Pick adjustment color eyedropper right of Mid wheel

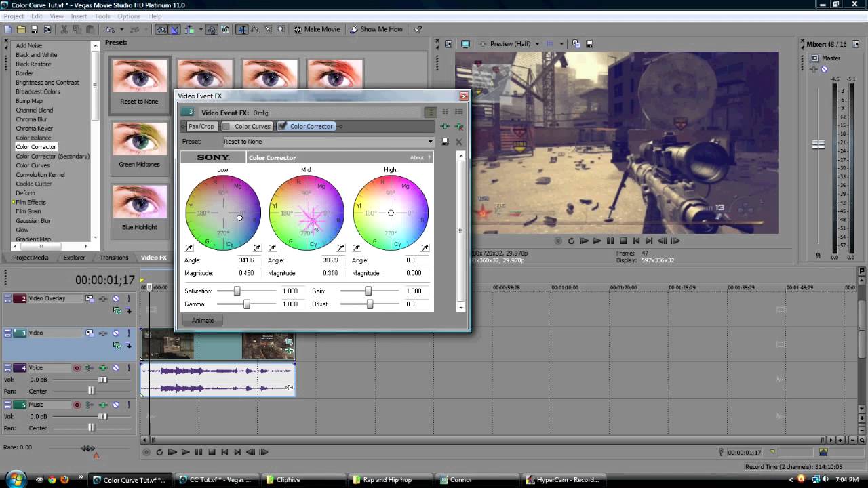pyautogui.click(x=340, y=248)
